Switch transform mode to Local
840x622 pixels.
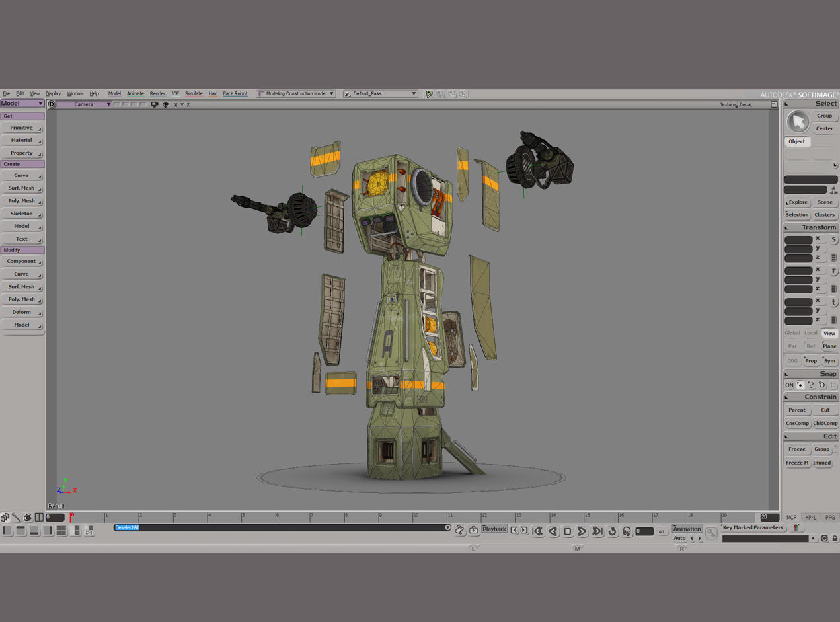click(x=810, y=333)
